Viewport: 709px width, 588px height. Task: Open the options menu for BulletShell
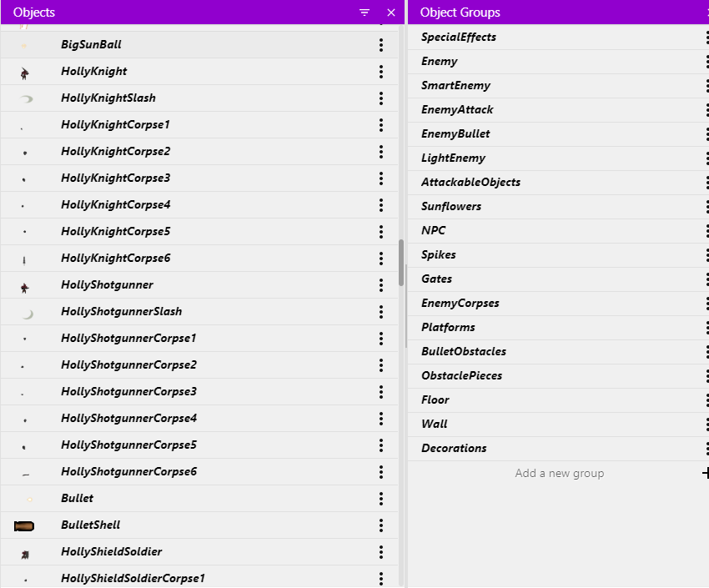tap(381, 525)
